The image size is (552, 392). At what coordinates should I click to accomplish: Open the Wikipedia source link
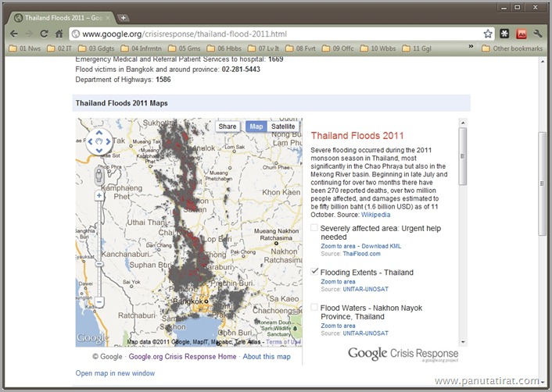pos(375,215)
